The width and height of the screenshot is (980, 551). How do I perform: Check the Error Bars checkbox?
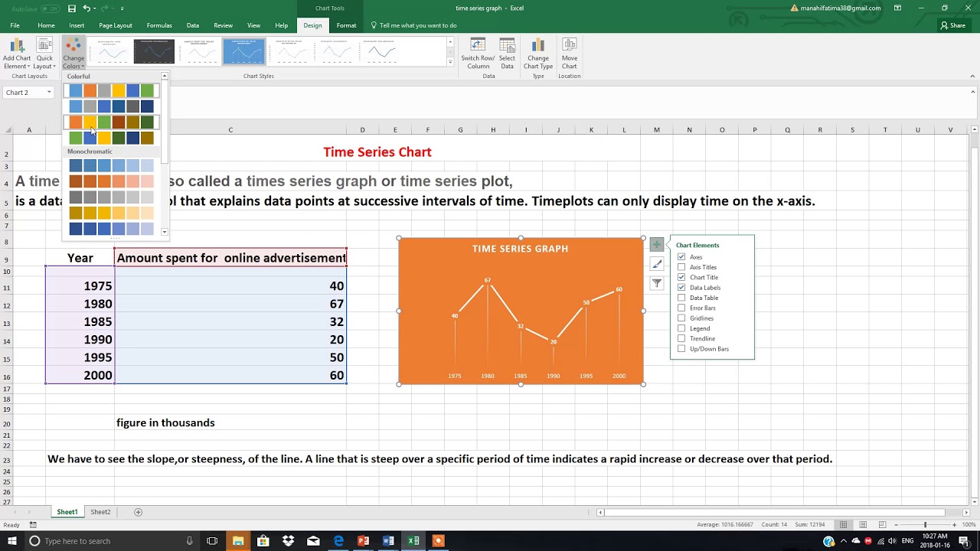681,308
